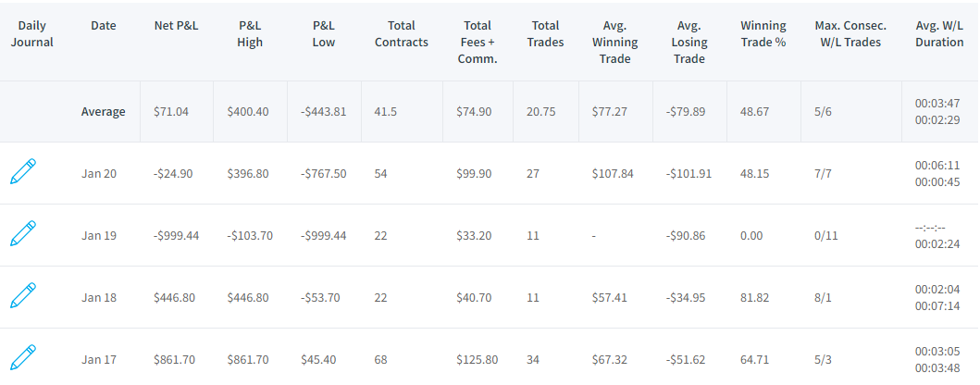
Task: Click the -$999.44 Net P&L value
Action: 176,236
